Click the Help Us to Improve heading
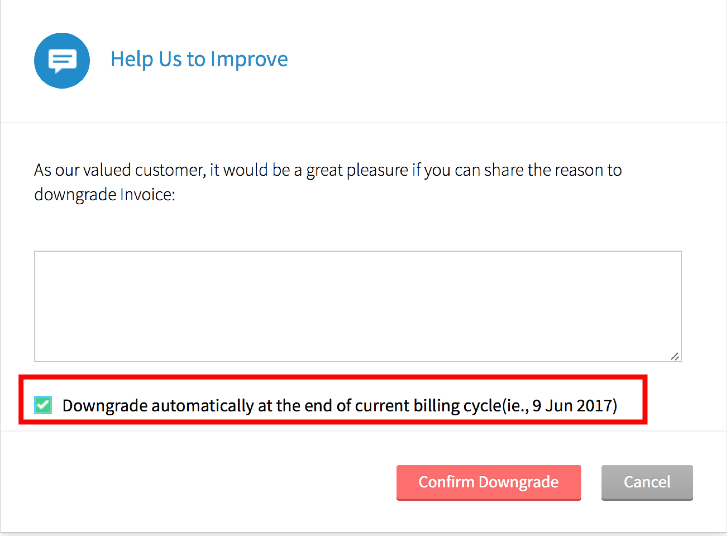Screen dimensions: 727x536 pos(199,59)
